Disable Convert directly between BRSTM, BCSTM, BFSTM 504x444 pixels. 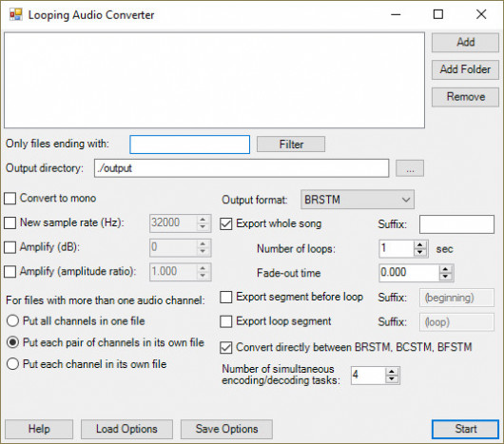[x=226, y=348]
